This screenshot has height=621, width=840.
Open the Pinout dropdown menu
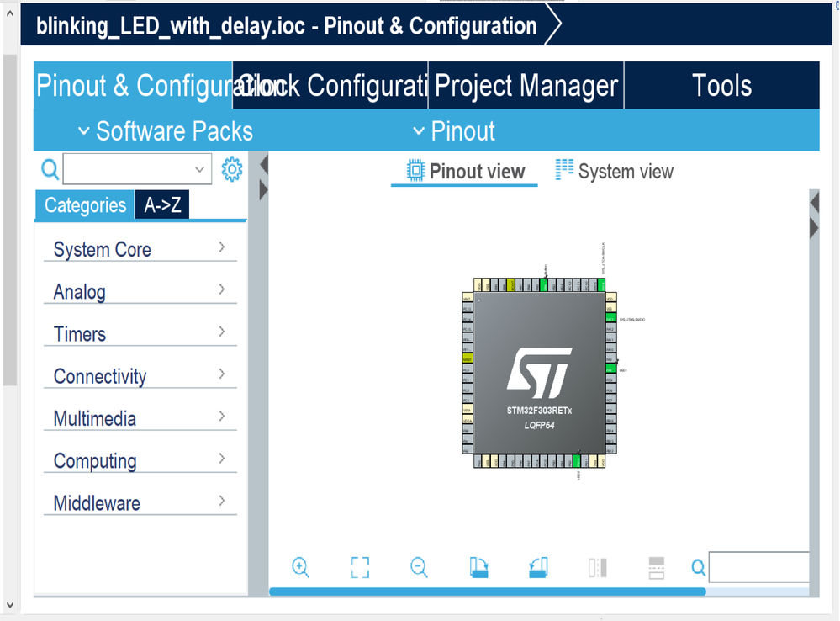[454, 131]
